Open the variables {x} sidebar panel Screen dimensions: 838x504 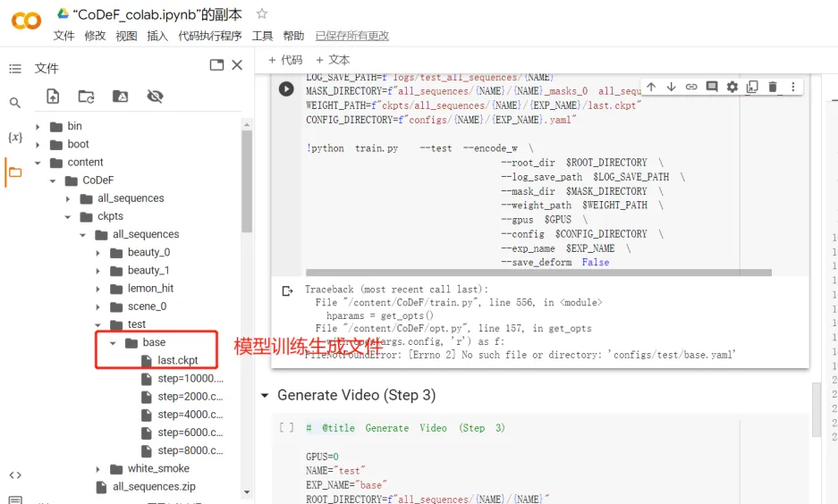[15, 138]
